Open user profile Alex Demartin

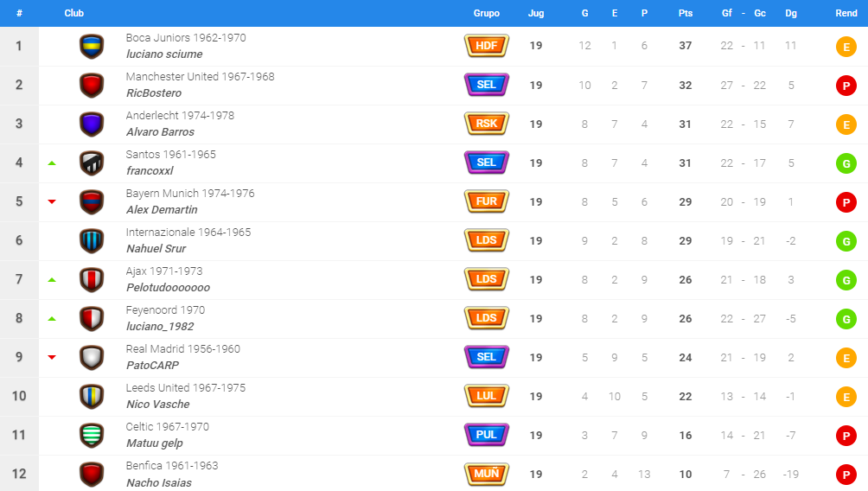point(162,210)
